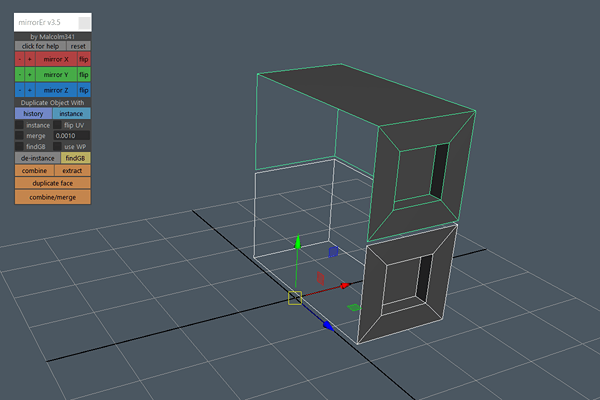Click the yellow findGB button
Viewport: 600px width, 400px height.
[75, 158]
